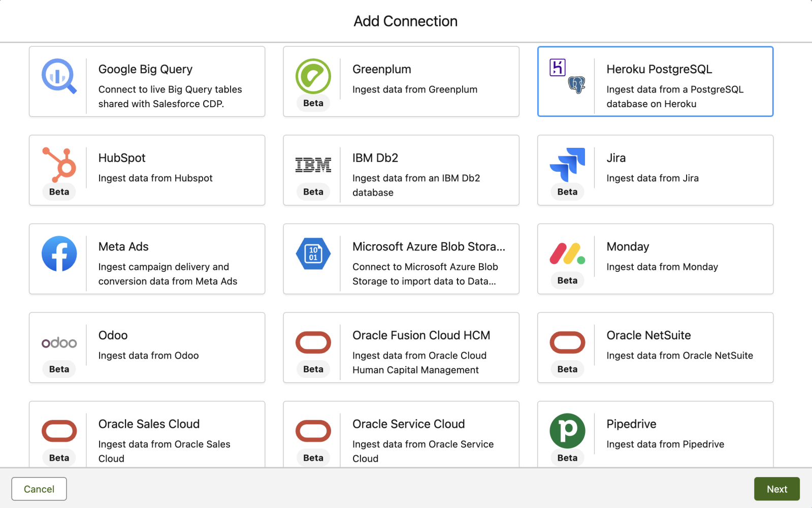
Task: Click the Beta badge under Oracle Service Cloud
Action: pyautogui.click(x=313, y=458)
